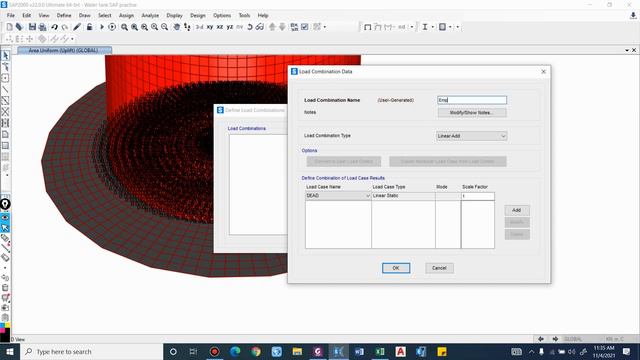Screen dimensions: 640x360
Task: Click the left arrow in status bar
Action: click(541, 339)
